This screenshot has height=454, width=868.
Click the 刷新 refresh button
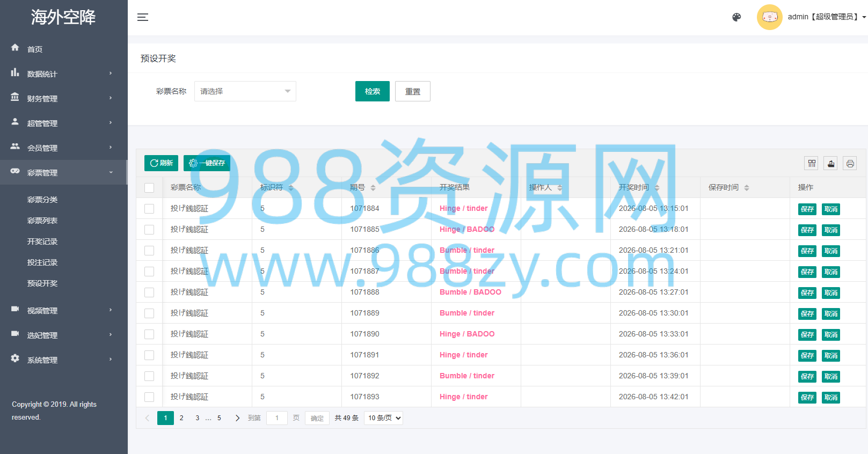[x=161, y=163]
